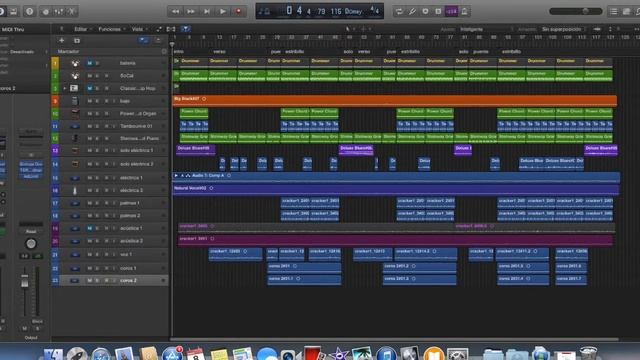Viewport: 640px width, 360px height.
Task: Click the drum kit icon on bateria track
Action: [x=75, y=63]
